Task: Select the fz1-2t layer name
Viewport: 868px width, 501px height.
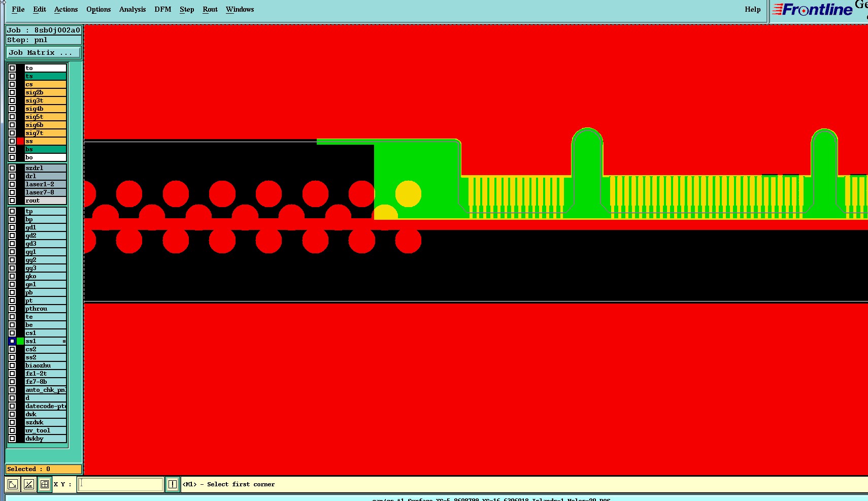Action: coord(46,374)
